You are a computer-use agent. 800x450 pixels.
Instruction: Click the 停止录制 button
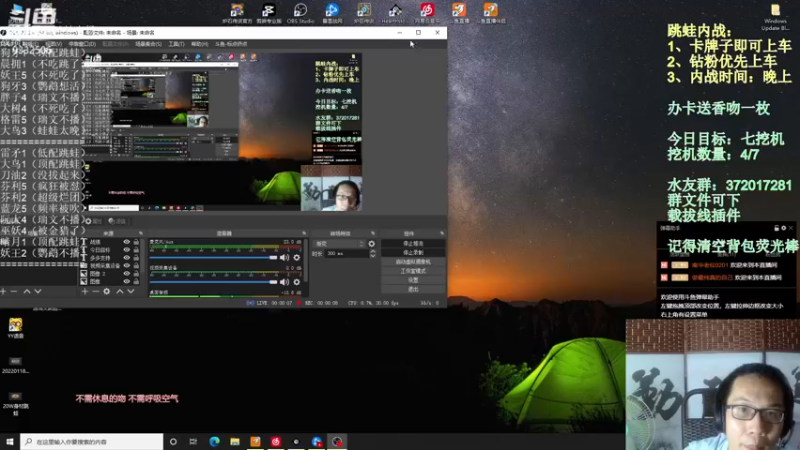[413, 253]
